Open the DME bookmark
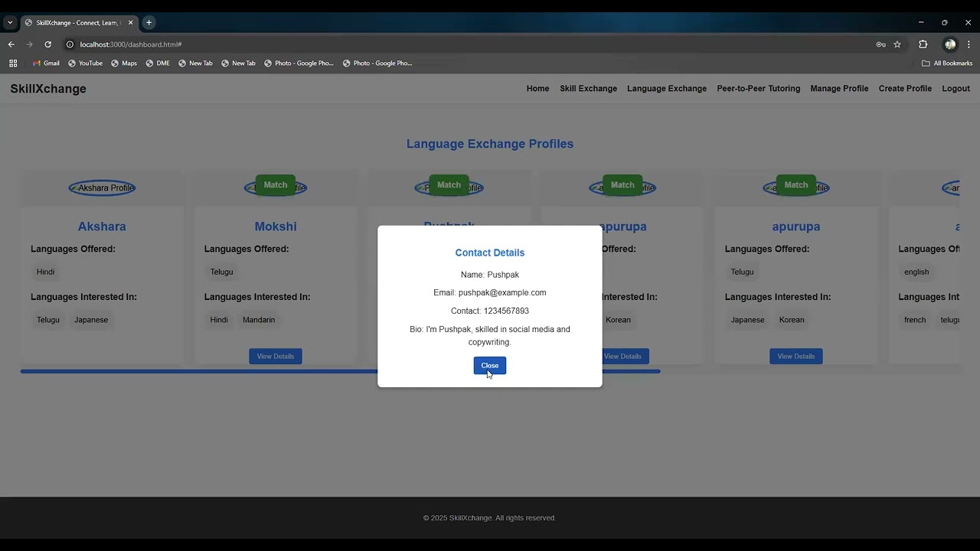This screenshot has height=551, width=980. [x=158, y=64]
